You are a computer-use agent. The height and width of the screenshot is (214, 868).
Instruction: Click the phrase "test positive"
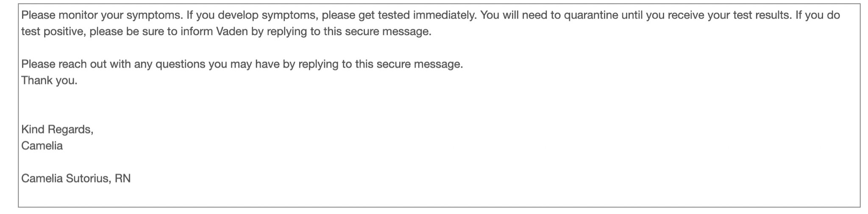coord(54,32)
